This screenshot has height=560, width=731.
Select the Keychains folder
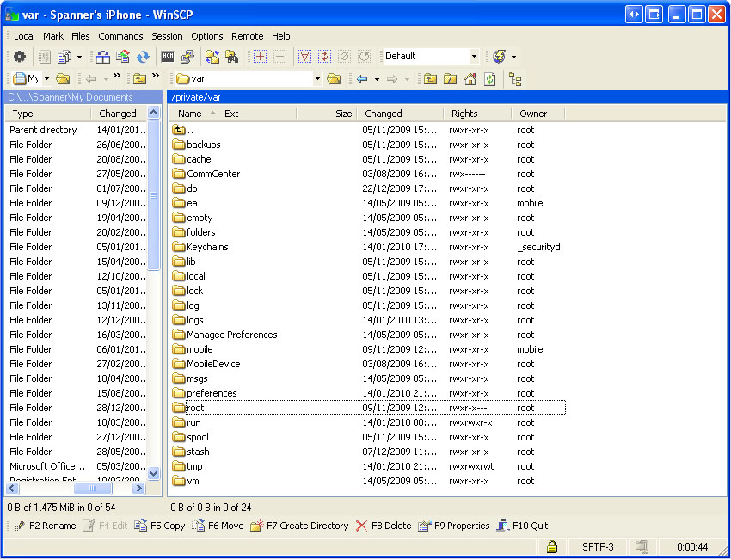207,247
